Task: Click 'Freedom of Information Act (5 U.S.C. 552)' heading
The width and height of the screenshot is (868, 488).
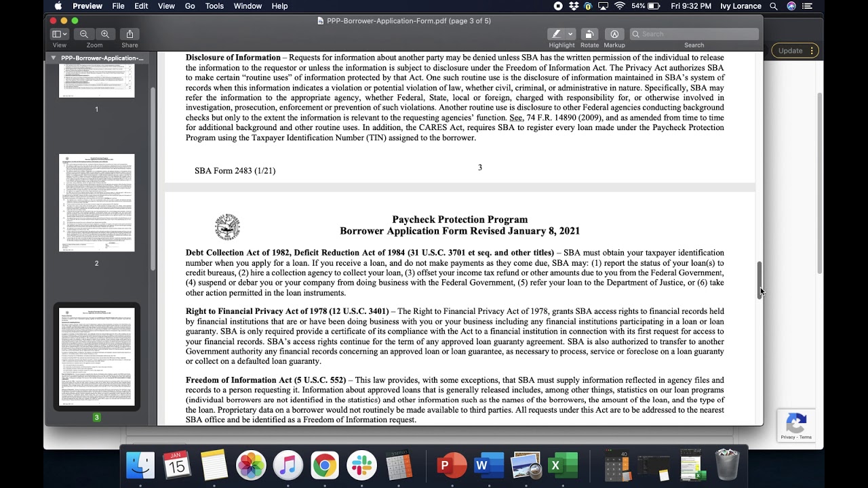Action: 266,380
